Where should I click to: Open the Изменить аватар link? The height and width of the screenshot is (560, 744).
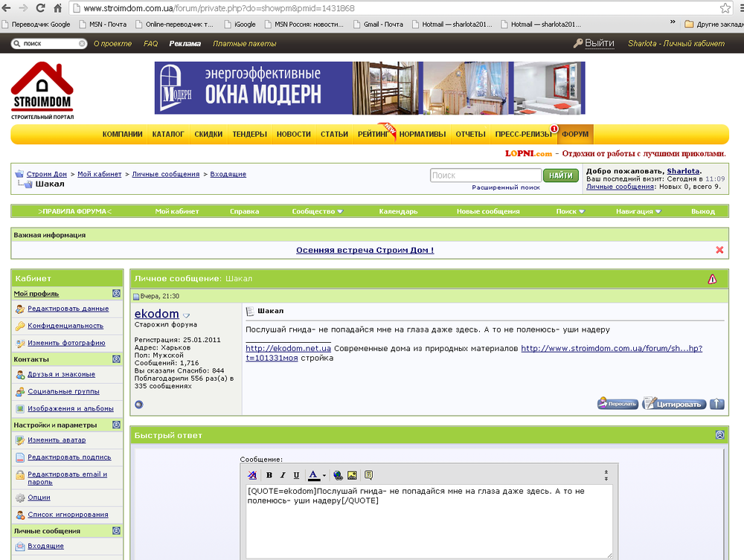point(57,440)
